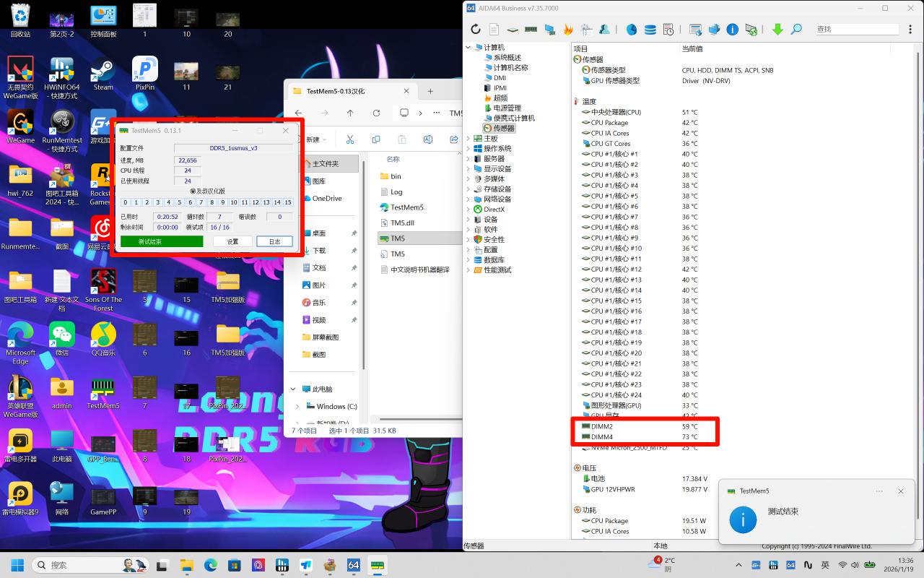This screenshot has height=578, width=924.
Task: Show hidden system tray icons chevron
Action: pos(738,565)
